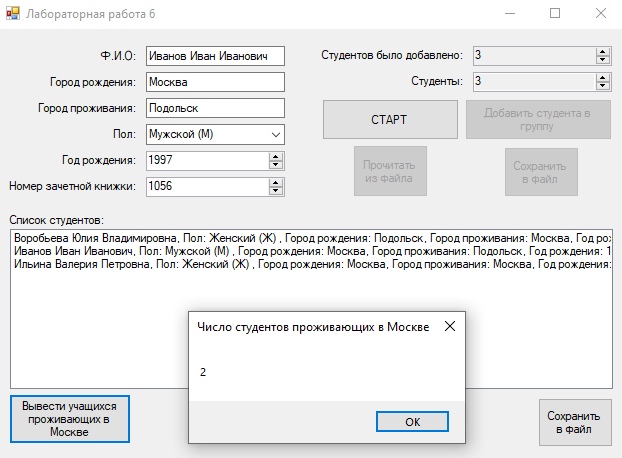The width and height of the screenshot is (622, 458).
Task: Increase the Год рождения value
Action: 276,156
